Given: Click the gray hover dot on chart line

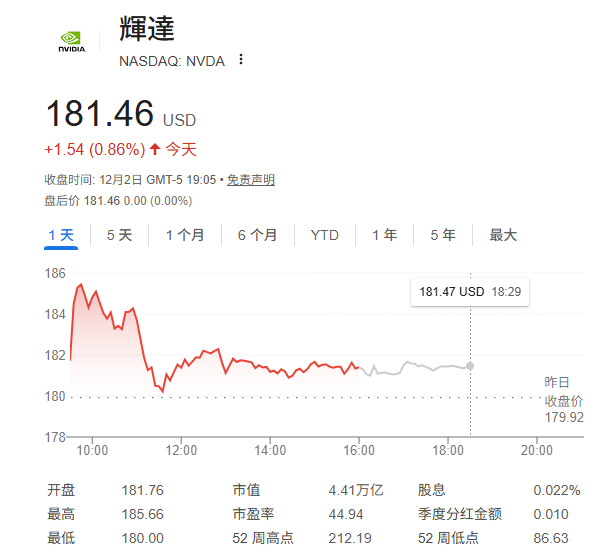Looking at the screenshot, I should pyautogui.click(x=470, y=366).
